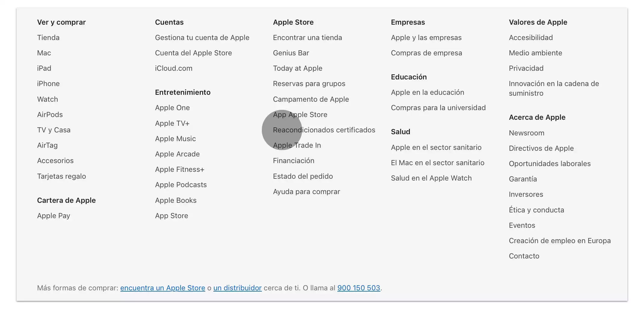Follow the 'un distribuidor' link
Viewport: 644px width, 309px height.
tap(237, 288)
